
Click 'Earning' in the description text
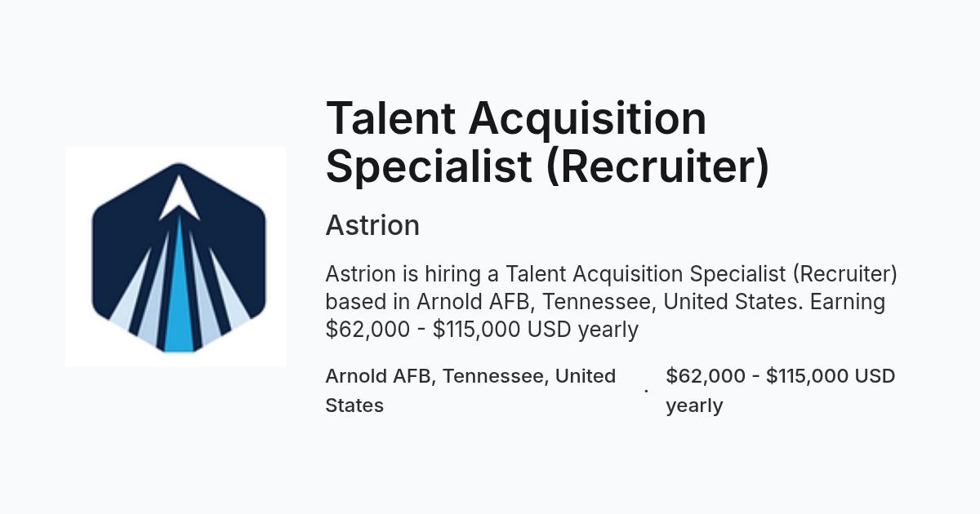[x=848, y=302]
